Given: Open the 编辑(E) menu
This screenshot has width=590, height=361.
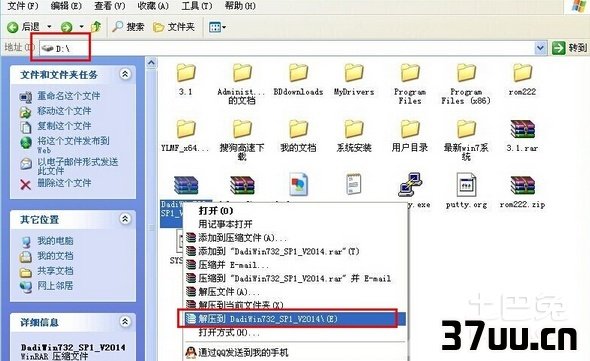Looking at the screenshot, I should tap(66, 6).
